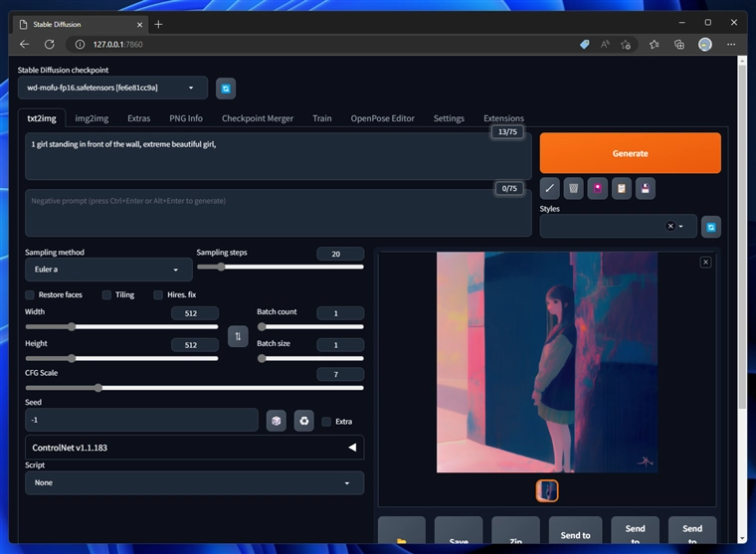Clear the prompt with the trash icon
This screenshot has height=554, width=756.
point(574,189)
